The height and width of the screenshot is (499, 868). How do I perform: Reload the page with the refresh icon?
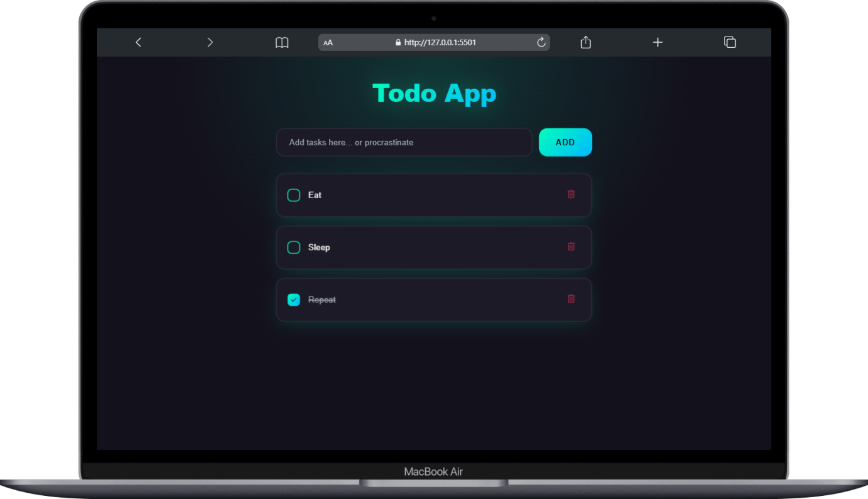click(x=541, y=42)
